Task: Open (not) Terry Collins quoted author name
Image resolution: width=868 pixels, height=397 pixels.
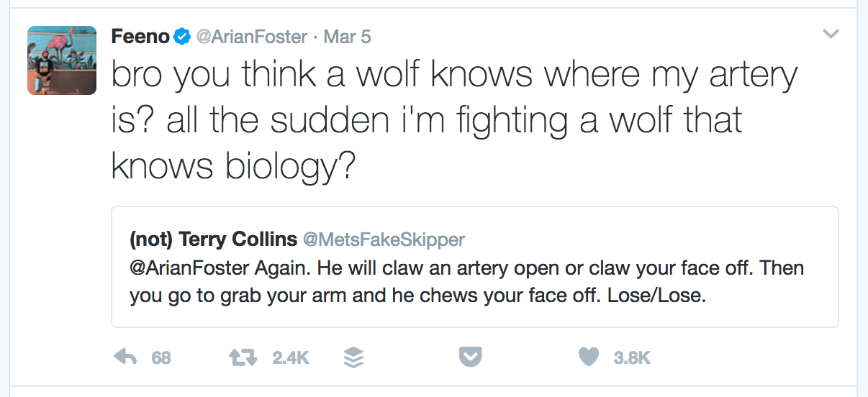Action: point(212,239)
